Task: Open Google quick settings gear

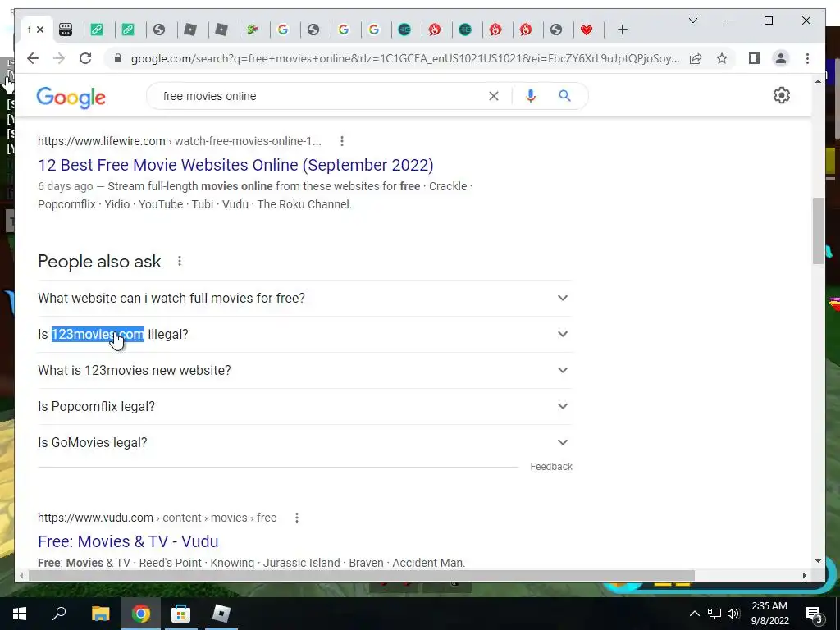Action: point(781,95)
